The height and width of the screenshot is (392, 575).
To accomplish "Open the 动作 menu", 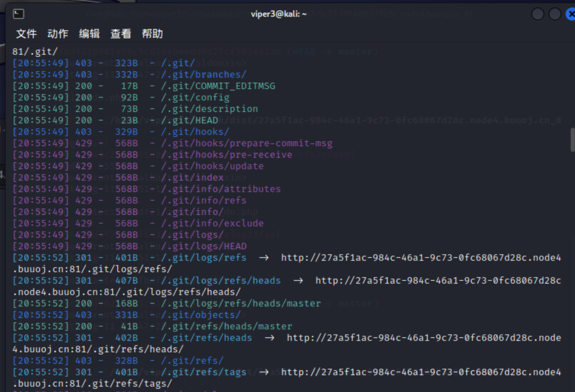I will coord(58,34).
